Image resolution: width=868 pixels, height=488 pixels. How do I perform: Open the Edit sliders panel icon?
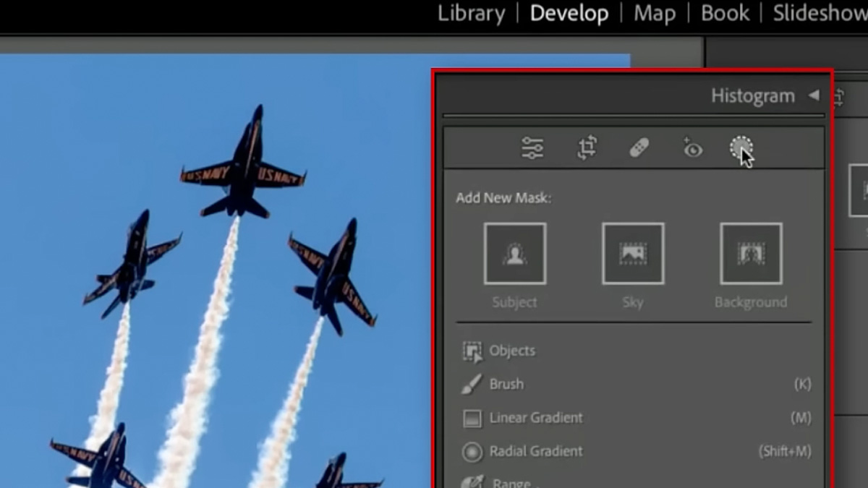tap(532, 148)
